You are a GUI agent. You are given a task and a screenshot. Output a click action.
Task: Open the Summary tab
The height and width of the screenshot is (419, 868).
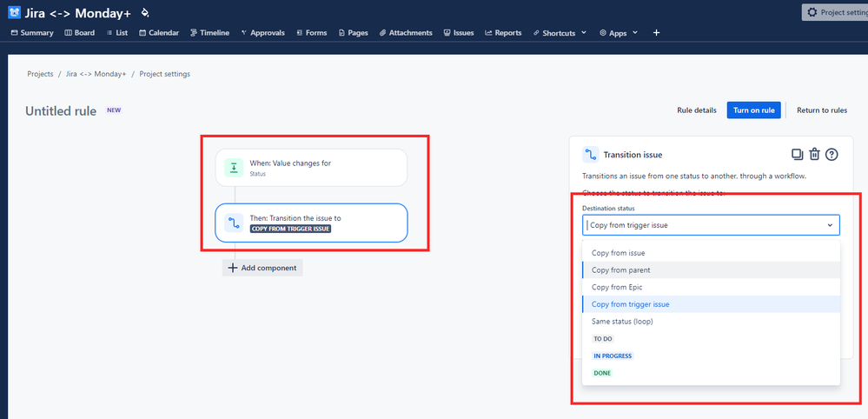[32, 33]
